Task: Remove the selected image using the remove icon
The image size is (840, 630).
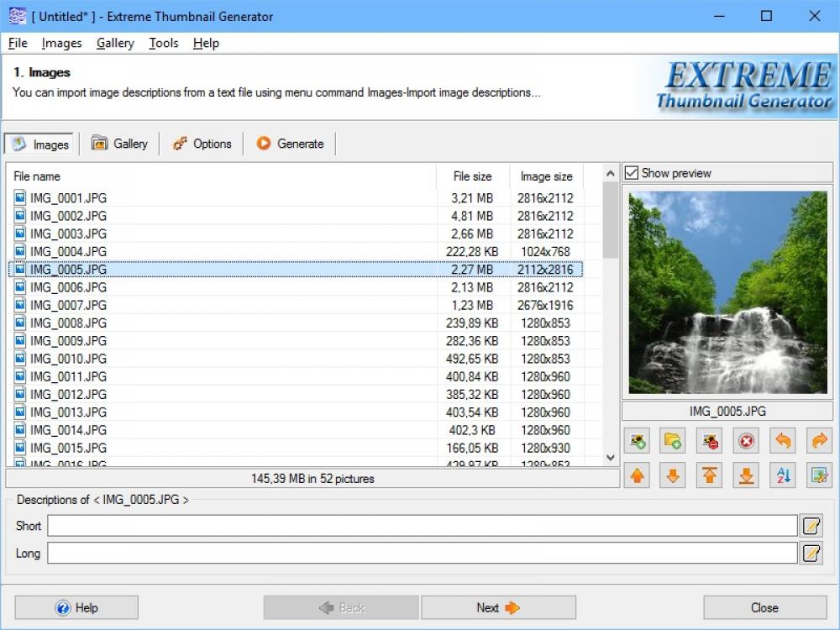Action: (710, 440)
